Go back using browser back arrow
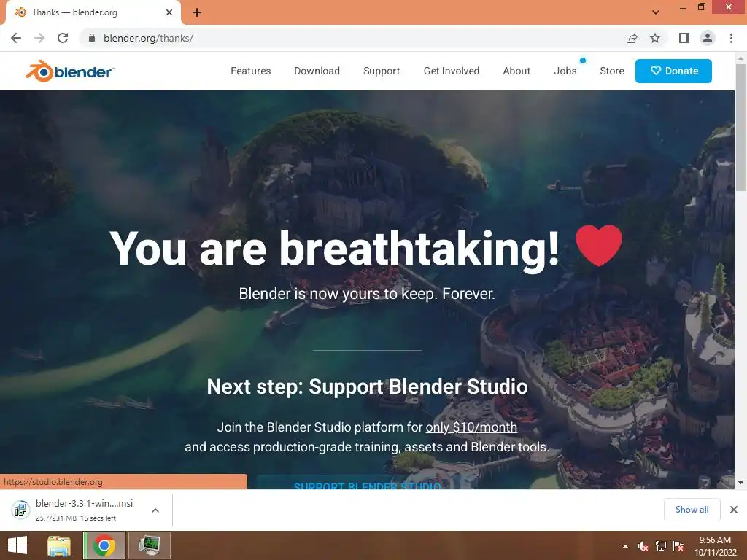Image resolution: width=747 pixels, height=560 pixels. (16, 38)
